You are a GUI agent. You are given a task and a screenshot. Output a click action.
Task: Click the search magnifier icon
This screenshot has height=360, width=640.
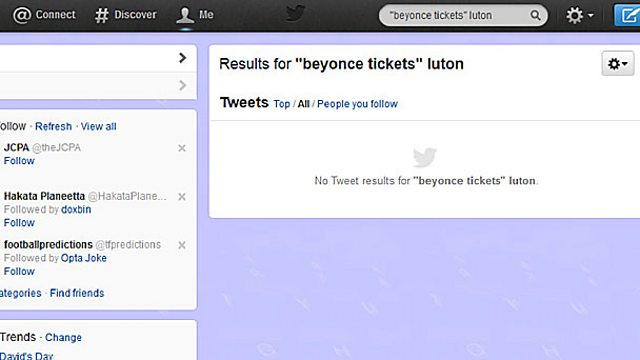tap(535, 16)
